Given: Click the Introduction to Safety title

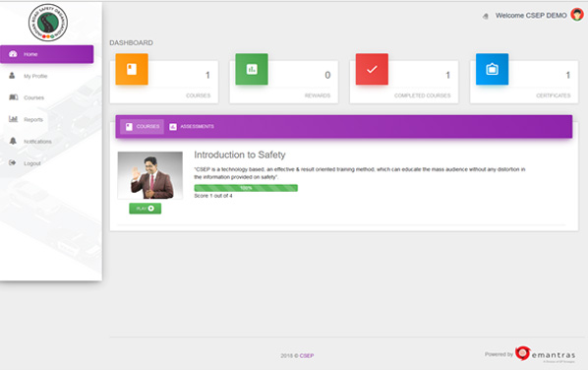Looking at the screenshot, I should [x=240, y=154].
